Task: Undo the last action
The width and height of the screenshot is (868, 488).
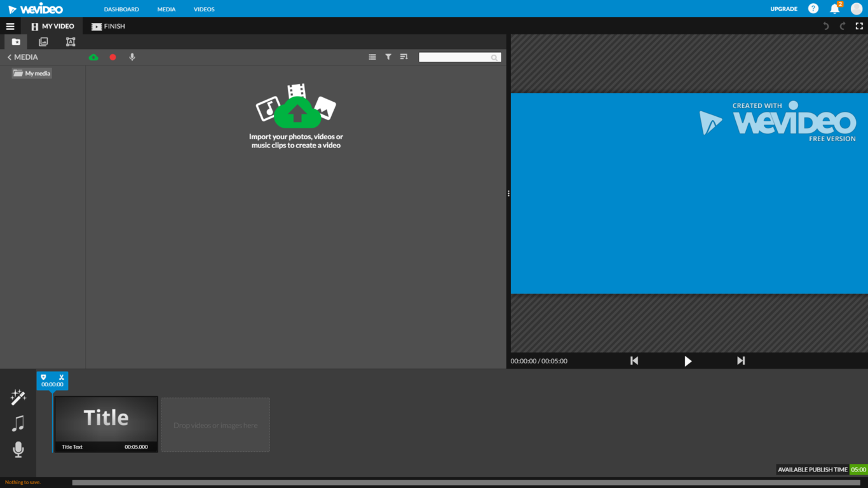Action: point(826,26)
